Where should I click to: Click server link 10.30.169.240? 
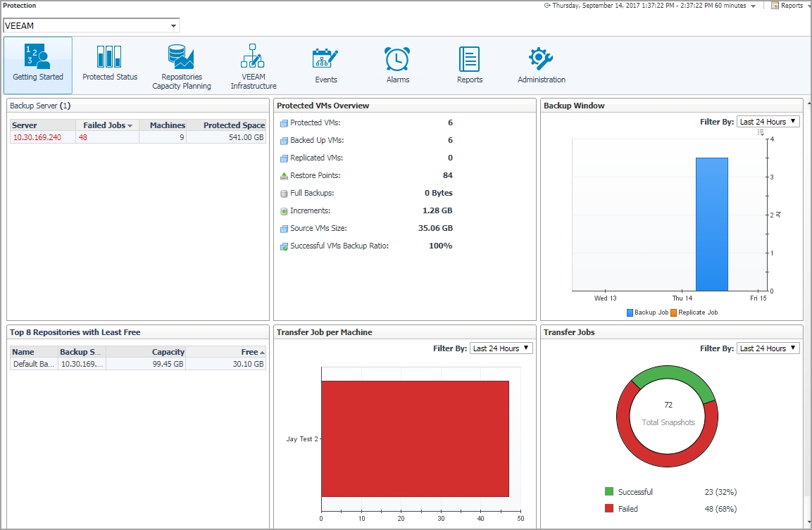click(x=37, y=137)
